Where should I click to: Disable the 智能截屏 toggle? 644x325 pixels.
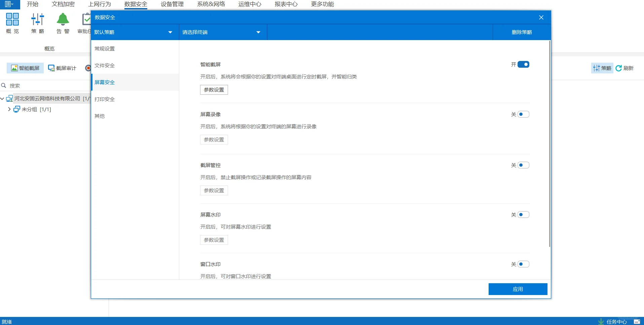point(523,64)
